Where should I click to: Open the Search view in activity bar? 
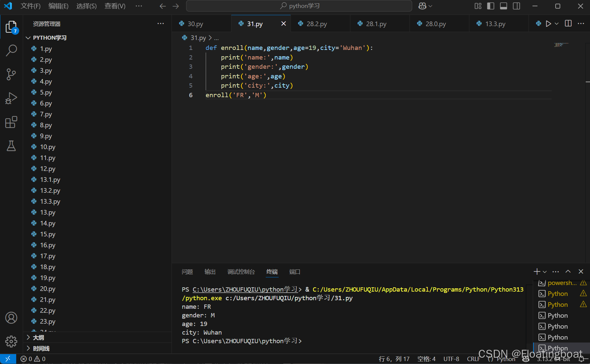pyautogui.click(x=11, y=50)
